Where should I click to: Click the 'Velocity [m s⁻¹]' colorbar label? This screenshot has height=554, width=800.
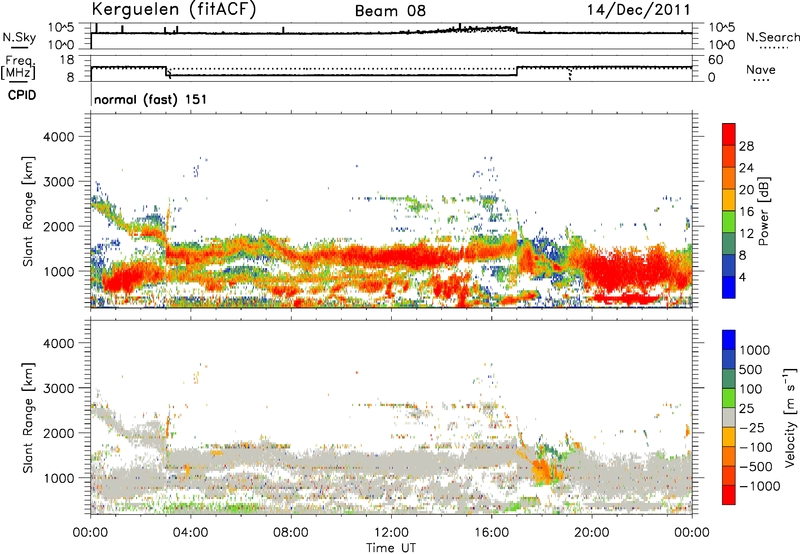click(790, 417)
